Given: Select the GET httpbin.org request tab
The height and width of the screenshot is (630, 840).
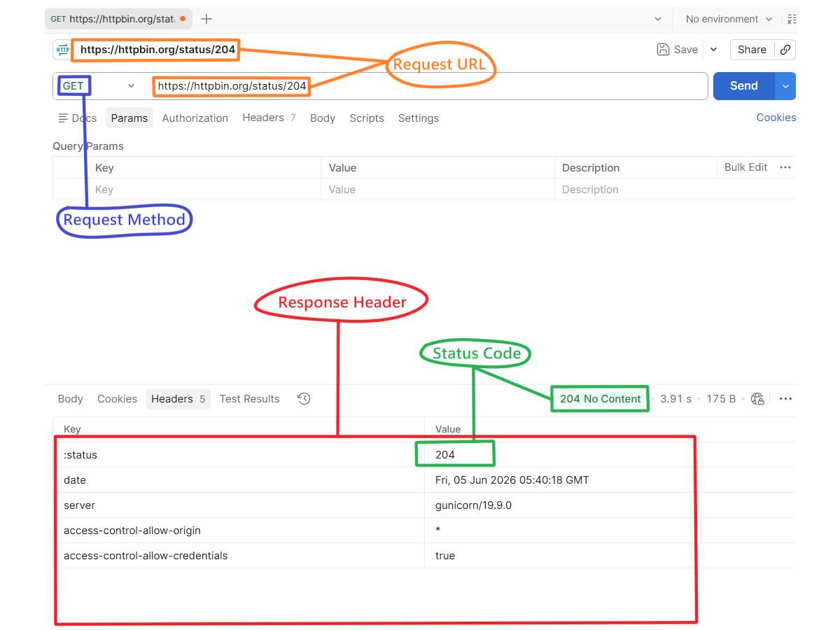Looking at the screenshot, I should 119,19.
